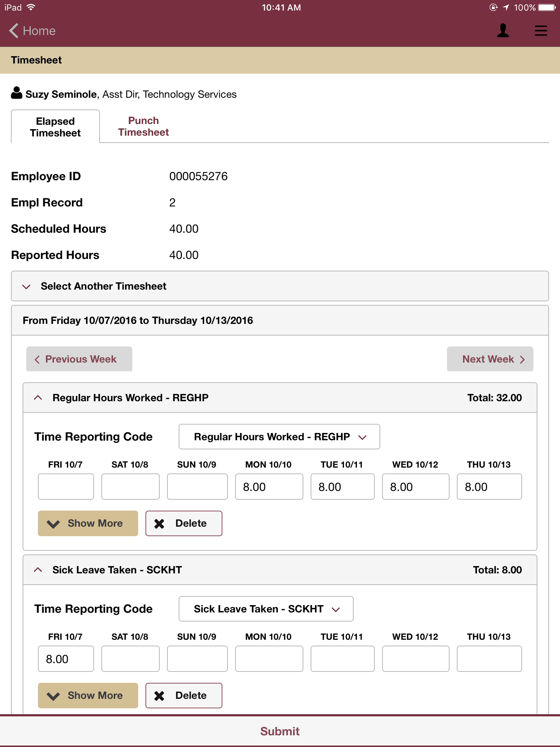Open the Sick Leave Taken - SCKHT code dropdown
The width and height of the screenshot is (560, 747).
pyautogui.click(x=266, y=609)
